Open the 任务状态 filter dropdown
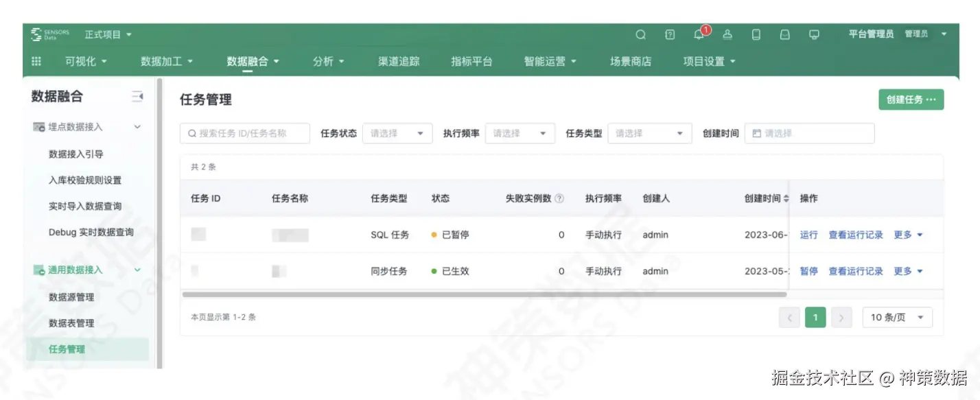The height and width of the screenshot is (400, 980). 397,133
